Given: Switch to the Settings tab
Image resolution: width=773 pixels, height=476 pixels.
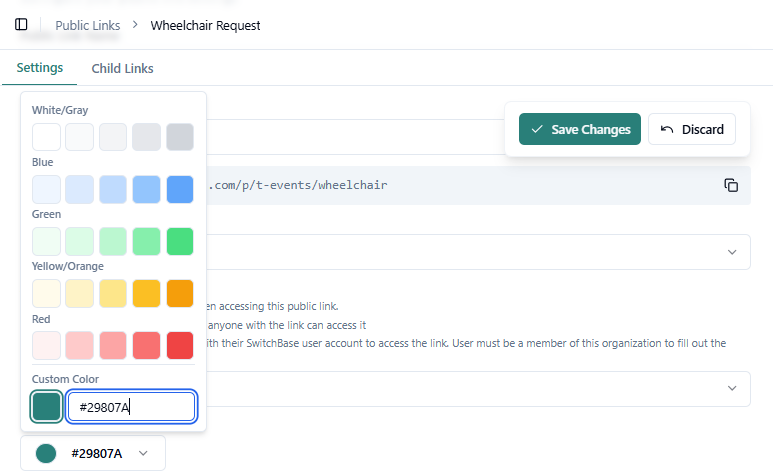Looking at the screenshot, I should pyautogui.click(x=40, y=68).
